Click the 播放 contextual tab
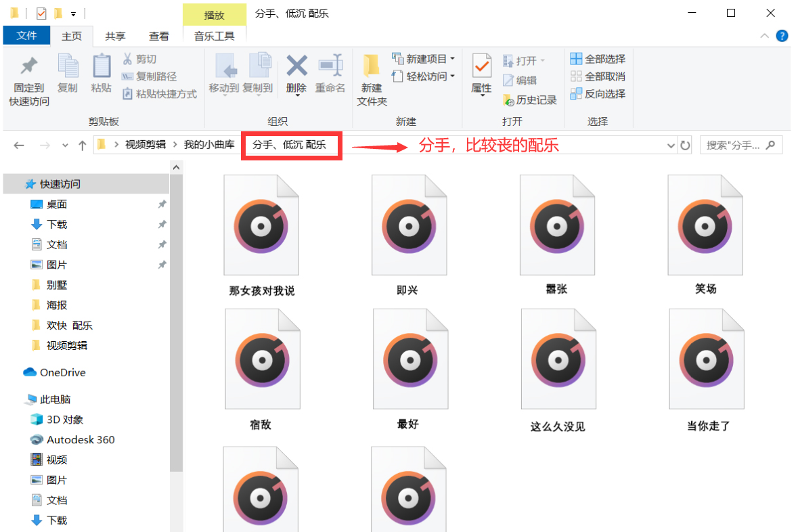798x532 pixels. 215,15
